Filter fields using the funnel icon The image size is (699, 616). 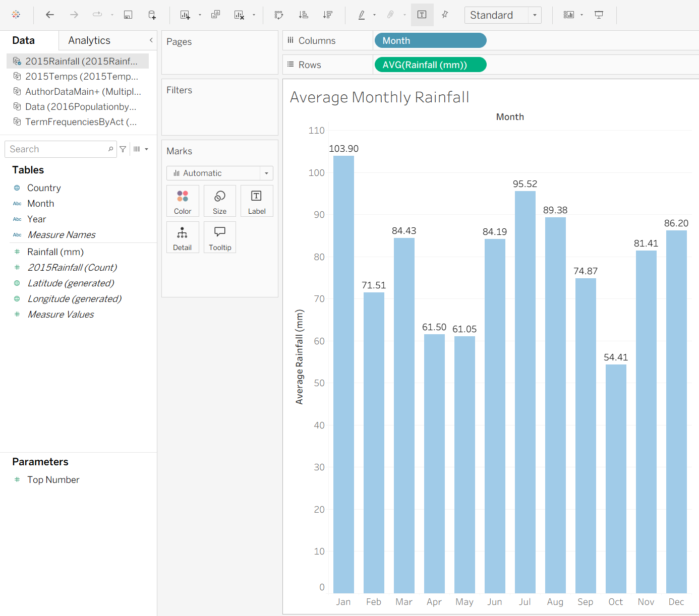pyautogui.click(x=123, y=149)
